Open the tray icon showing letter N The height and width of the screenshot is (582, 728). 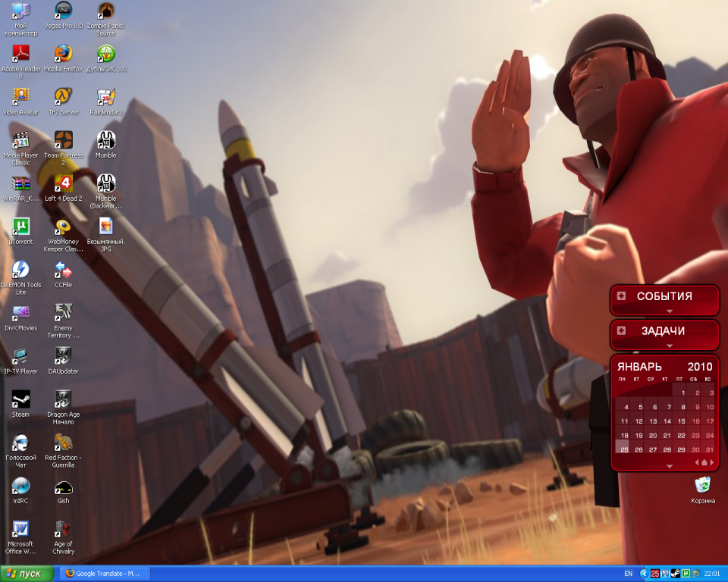[x=665, y=574]
